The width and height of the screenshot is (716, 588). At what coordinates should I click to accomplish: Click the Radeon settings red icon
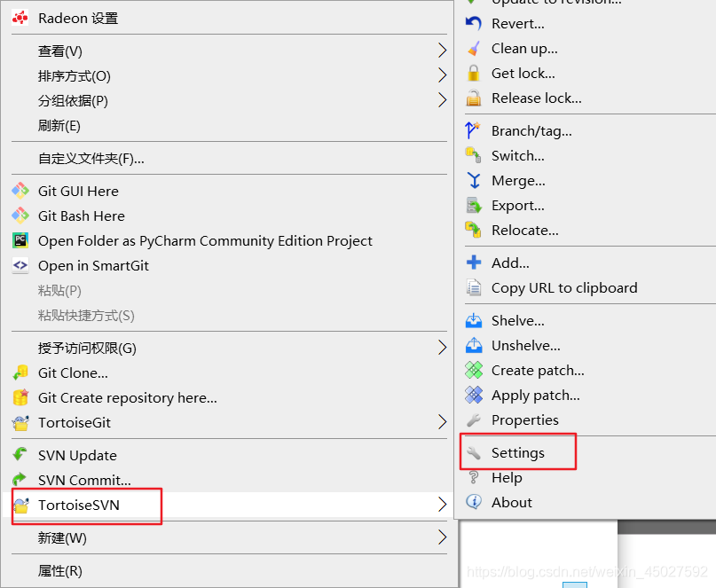[x=20, y=19]
